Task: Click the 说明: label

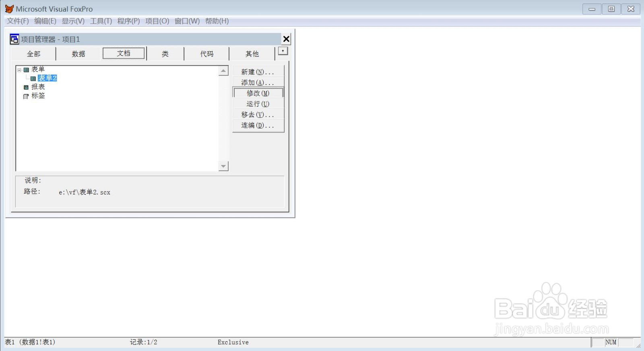Action: (x=33, y=180)
